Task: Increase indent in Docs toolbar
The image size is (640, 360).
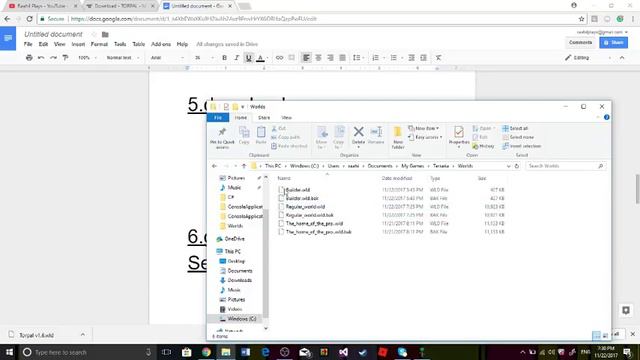Action: point(424,58)
